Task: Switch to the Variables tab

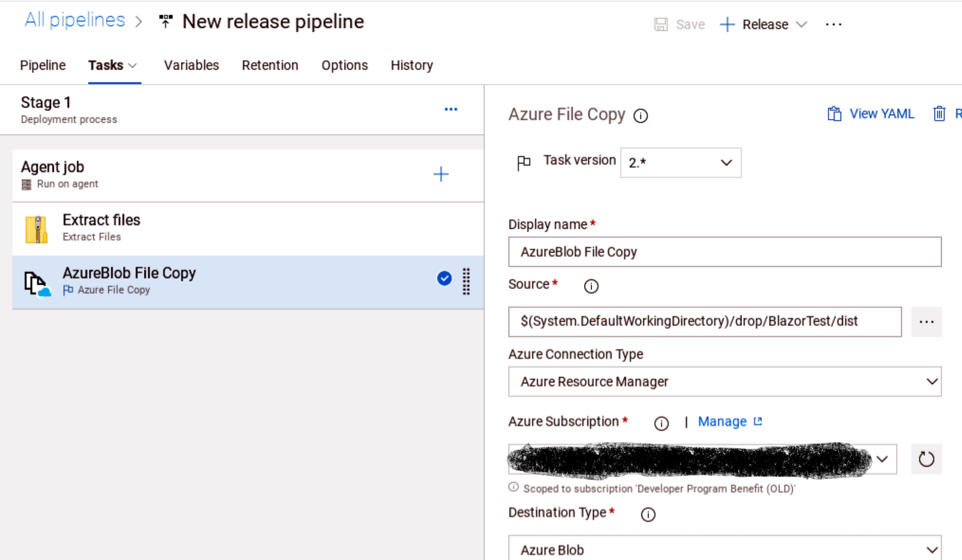Action: [x=191, y=65]
